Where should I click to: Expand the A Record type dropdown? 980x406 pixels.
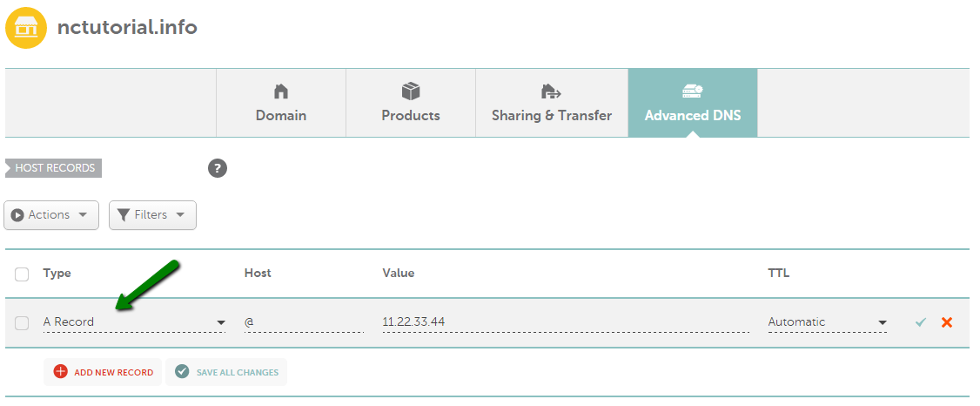pyautogui.click(x=134, y=322)
